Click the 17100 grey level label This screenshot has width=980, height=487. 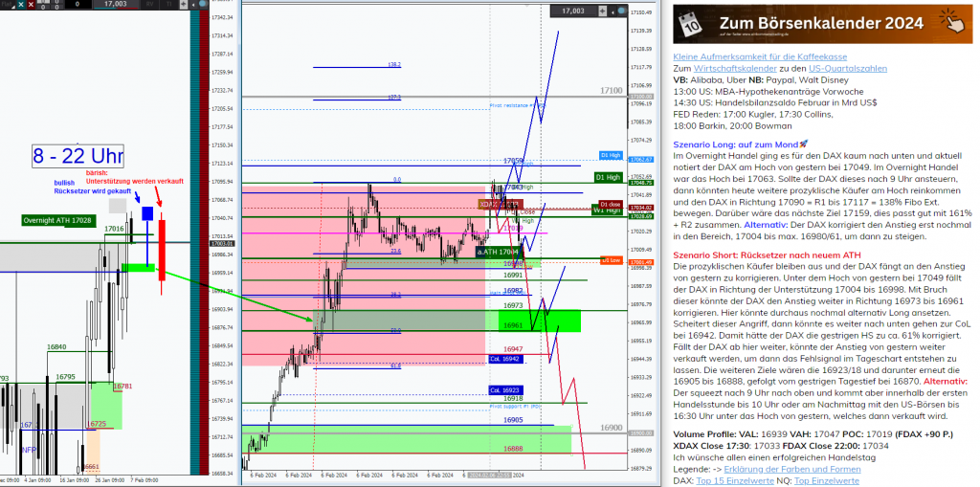611,90
